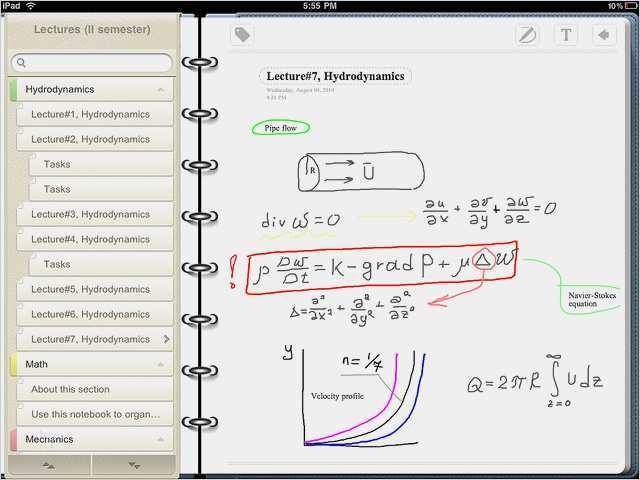This screenshot has height=480, width=640.
Task: Collapse the Math section
Action: coord(161,364)
